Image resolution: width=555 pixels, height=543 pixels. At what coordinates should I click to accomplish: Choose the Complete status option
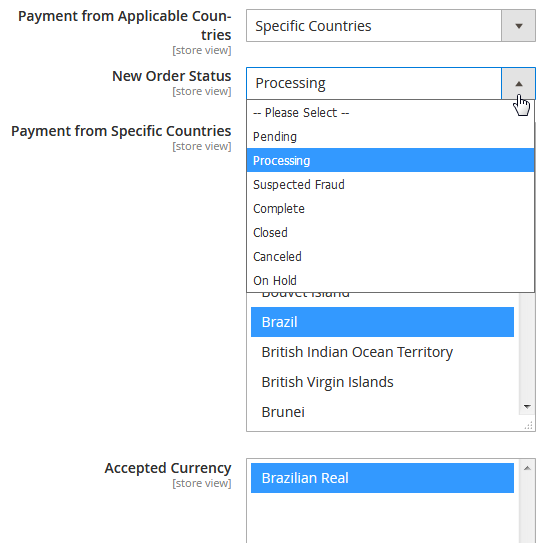click(390, 208)
